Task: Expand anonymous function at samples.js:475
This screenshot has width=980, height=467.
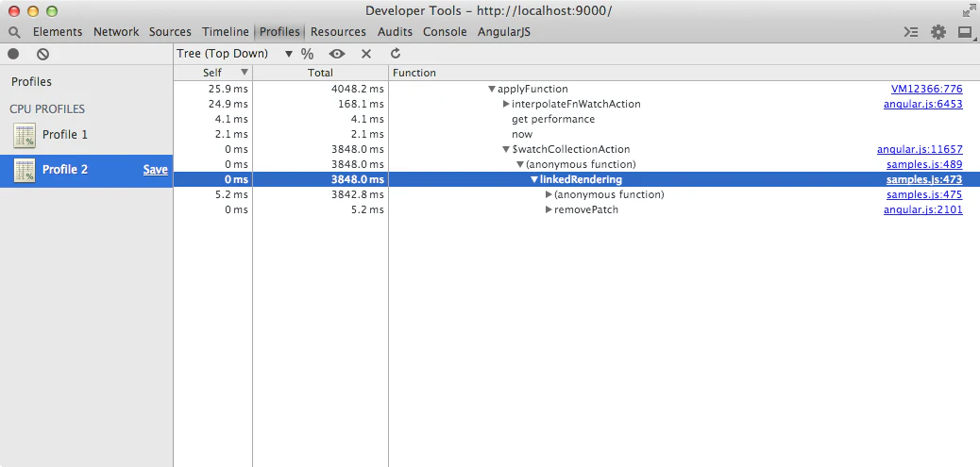Action: coord(549,194)
